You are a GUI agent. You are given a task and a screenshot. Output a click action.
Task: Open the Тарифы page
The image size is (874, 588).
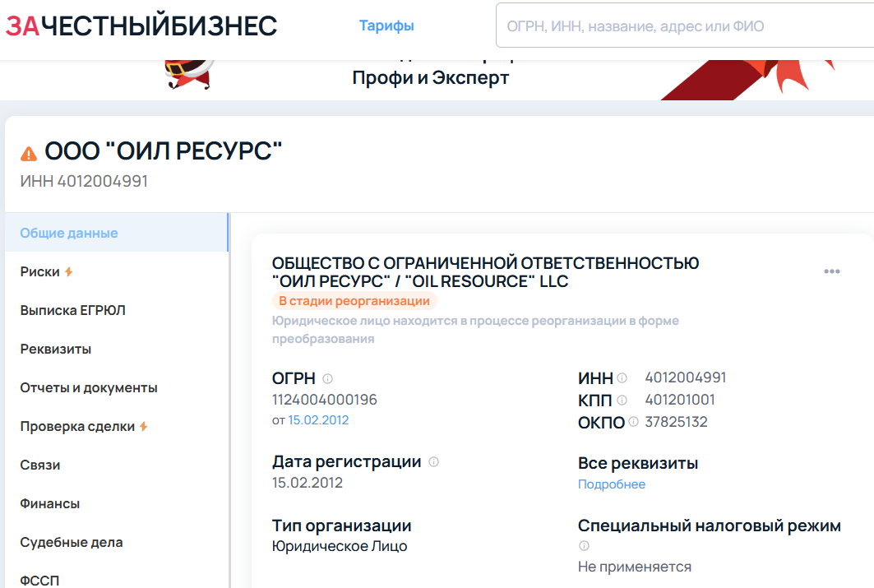tap(386, 26)
